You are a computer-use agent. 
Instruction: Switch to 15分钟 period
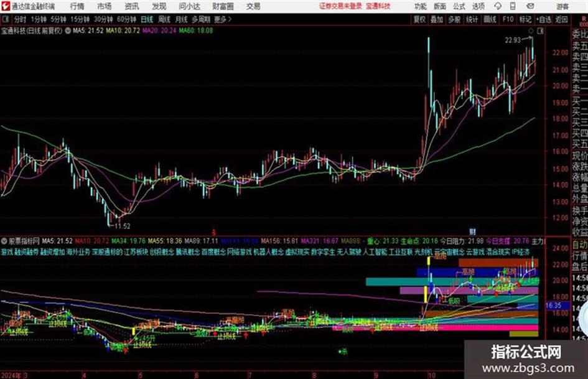pos(80,19)
